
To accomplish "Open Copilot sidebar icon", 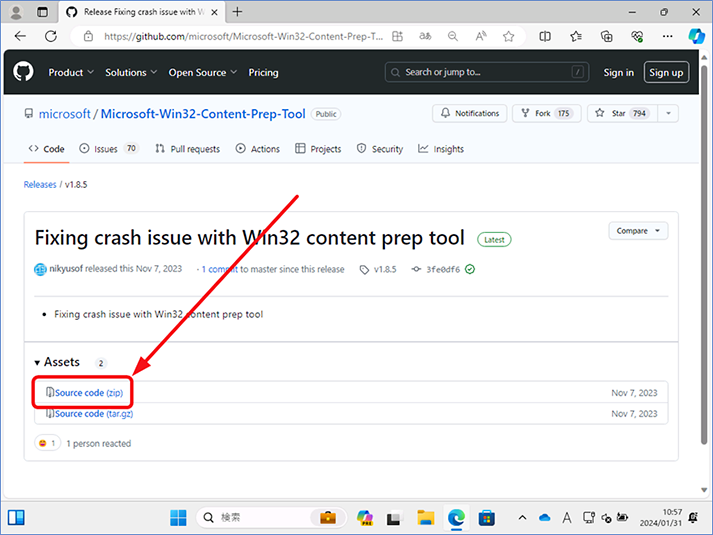I will point(696,36).
